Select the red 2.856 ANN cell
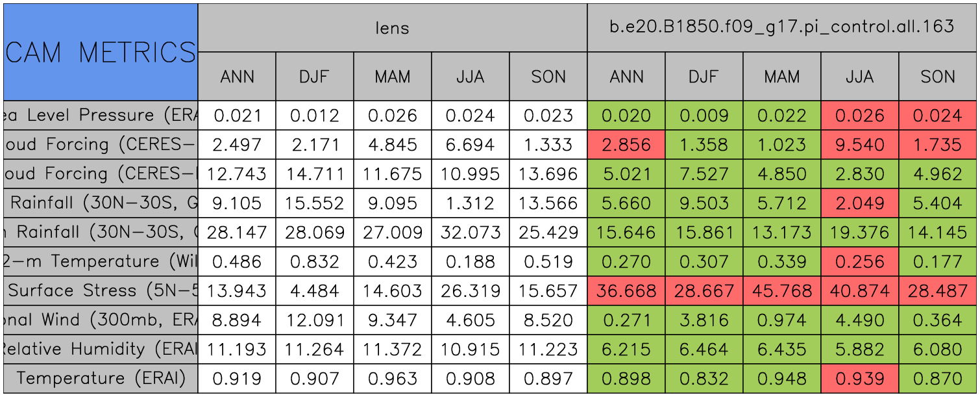This screenshot has width=980, height=397. click(x=626, y=145)
